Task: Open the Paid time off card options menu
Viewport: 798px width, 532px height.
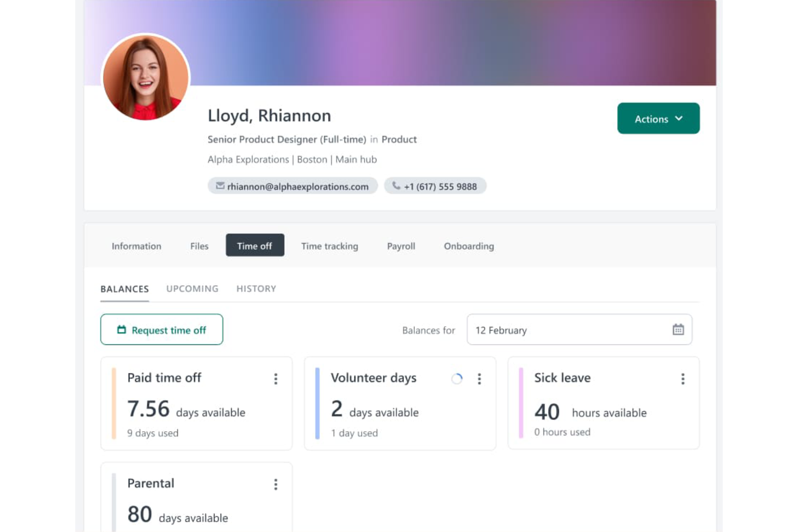Action: 276,379
